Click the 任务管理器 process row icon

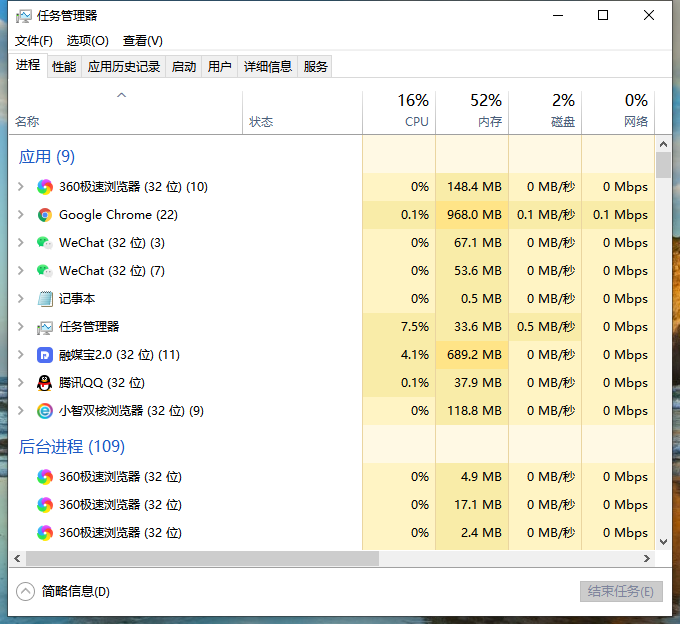point(45,327)
